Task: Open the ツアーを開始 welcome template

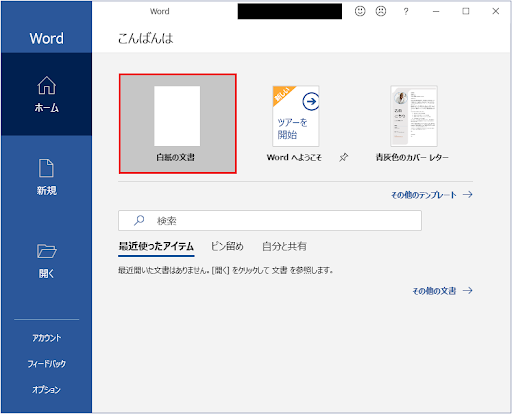Action: [296, 116]
